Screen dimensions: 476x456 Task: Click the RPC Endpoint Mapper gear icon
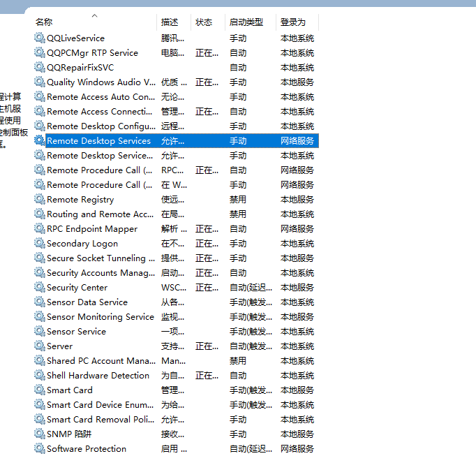[x=39, y=229]
